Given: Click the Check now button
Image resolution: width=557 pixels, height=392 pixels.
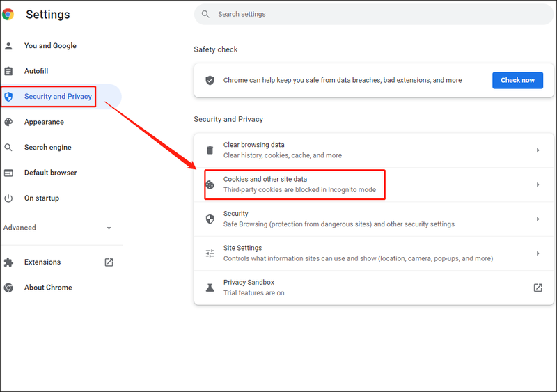Looking at the screenshot, I should click(x=517, y=80).
